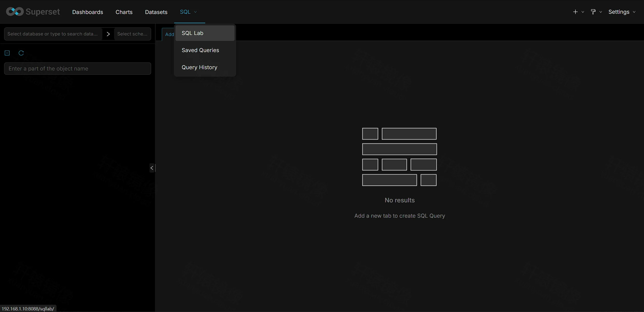This screenshot has width=644, height=312.
Task: Open the Datasets page
Action: coord(156,12)
